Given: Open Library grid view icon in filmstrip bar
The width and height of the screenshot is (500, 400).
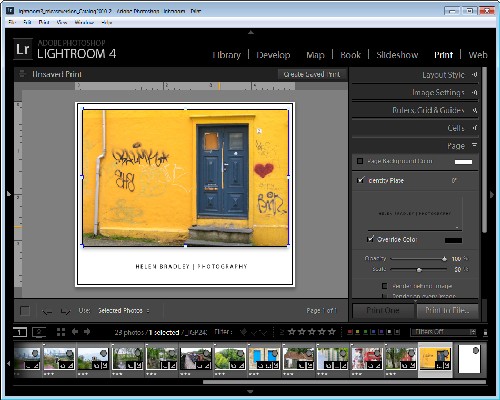Looking at the screenshot, I should 61,332.
